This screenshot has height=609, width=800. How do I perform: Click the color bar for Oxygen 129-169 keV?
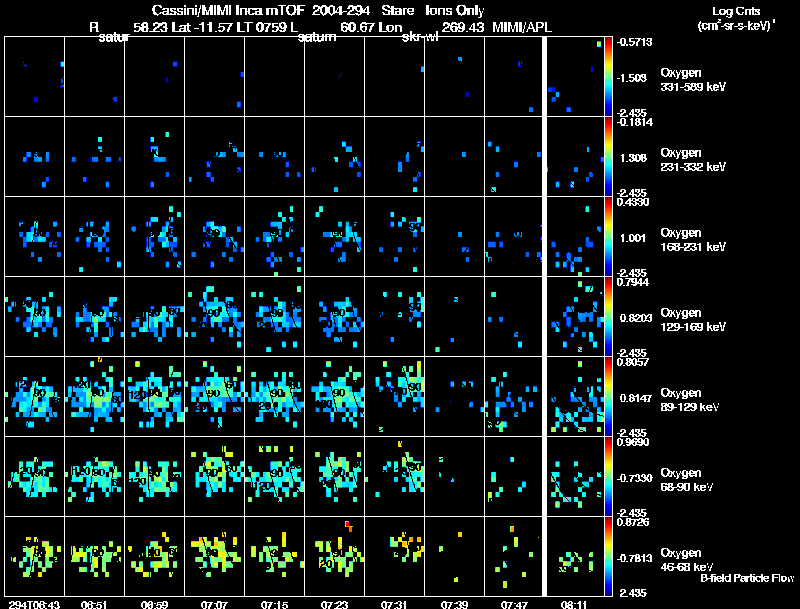point(608,317)
